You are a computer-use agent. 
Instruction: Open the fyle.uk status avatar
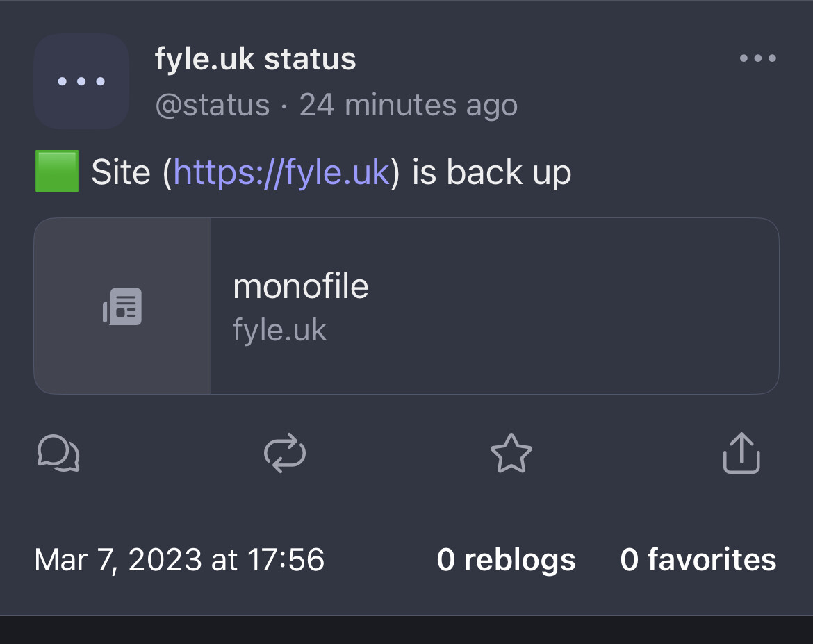pyautogui.click(x=81, y=81)
